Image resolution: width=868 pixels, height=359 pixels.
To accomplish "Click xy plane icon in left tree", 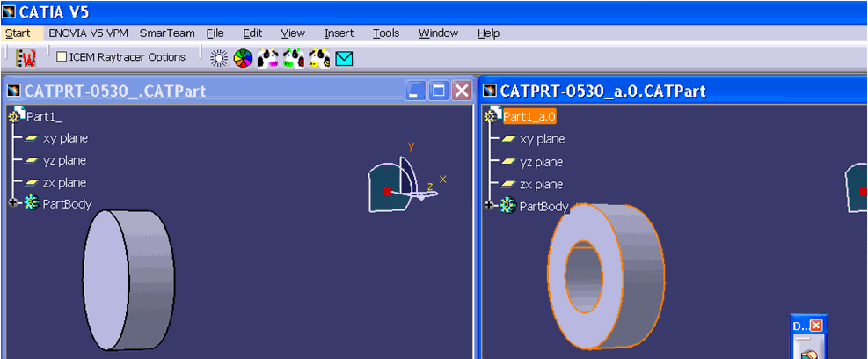I will 31,138.
